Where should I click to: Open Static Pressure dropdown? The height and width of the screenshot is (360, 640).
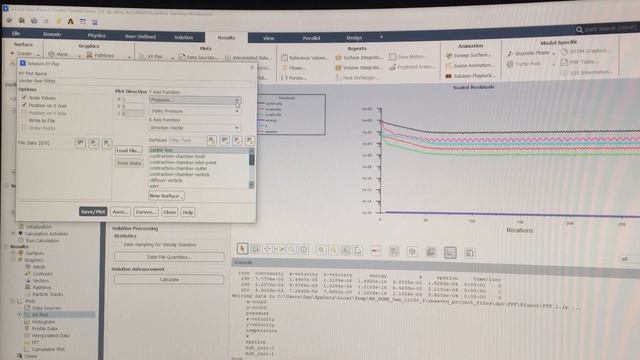coord(195,111)
